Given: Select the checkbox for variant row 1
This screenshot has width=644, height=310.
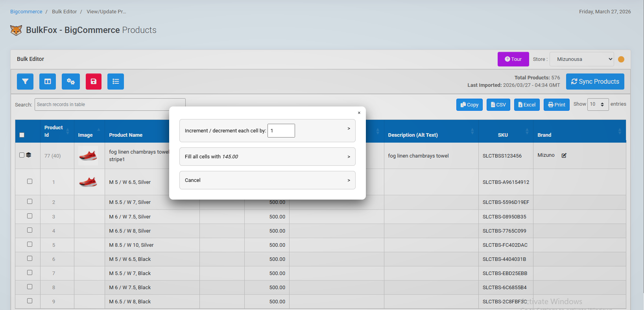Looking at the screenshot, I should [x=30, y=181].
